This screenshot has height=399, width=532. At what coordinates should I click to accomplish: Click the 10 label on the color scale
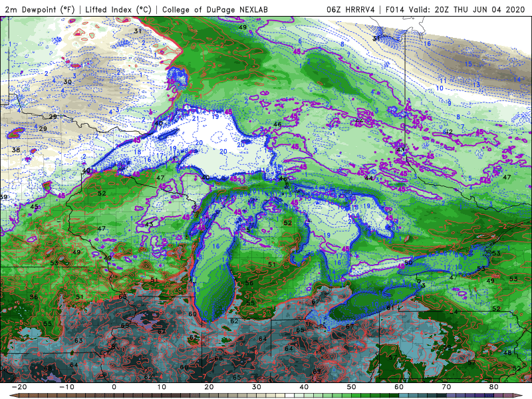point(162,387)
